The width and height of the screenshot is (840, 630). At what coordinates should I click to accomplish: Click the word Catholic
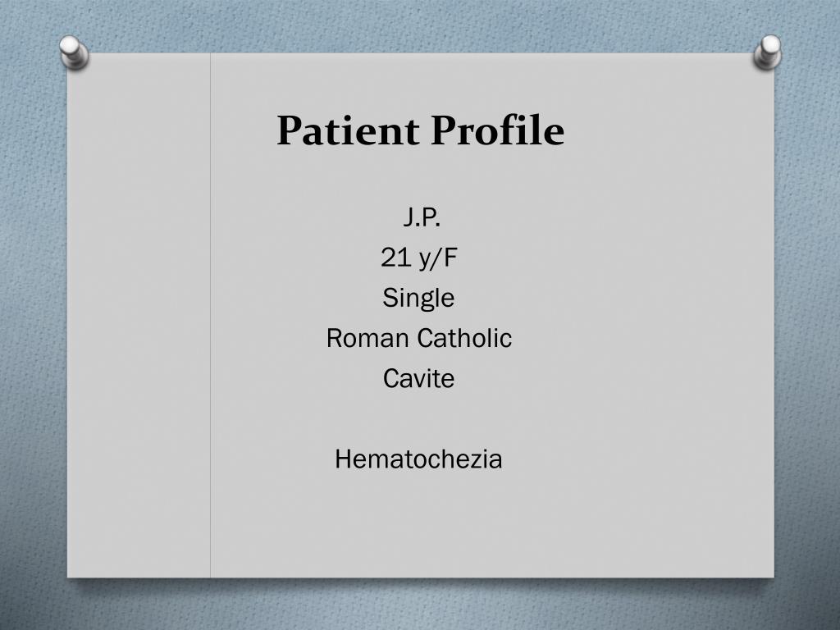point(464,338)
